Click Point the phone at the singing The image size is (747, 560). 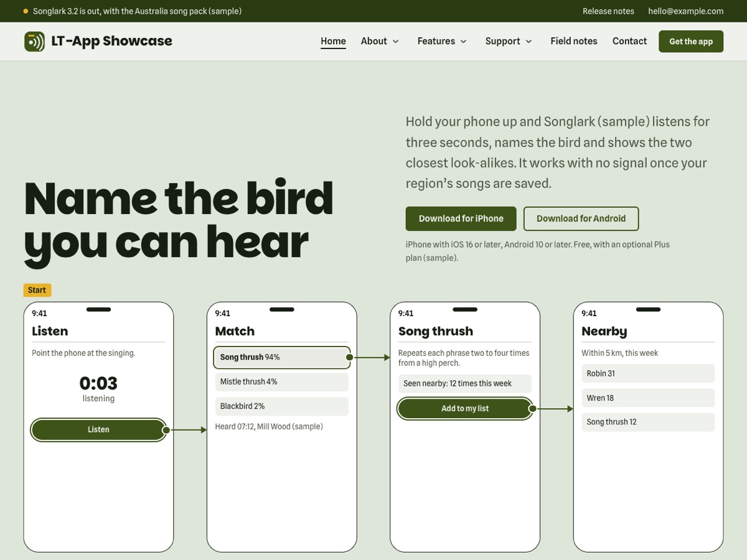pos(83,353)
